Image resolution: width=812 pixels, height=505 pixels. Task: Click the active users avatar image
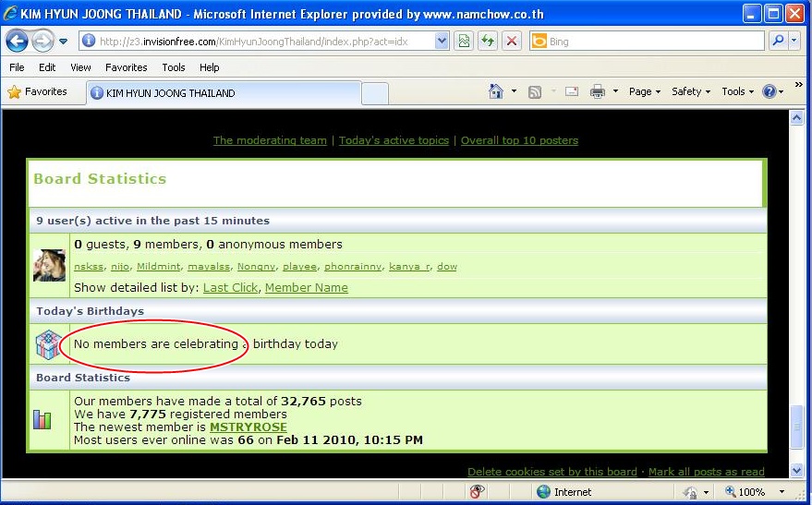click(x=49, y=266)
